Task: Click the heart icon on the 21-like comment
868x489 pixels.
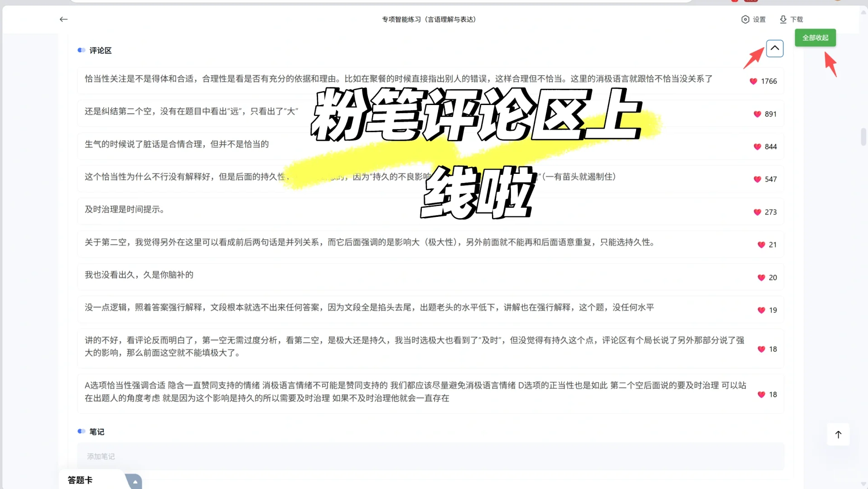Action: 761,245
